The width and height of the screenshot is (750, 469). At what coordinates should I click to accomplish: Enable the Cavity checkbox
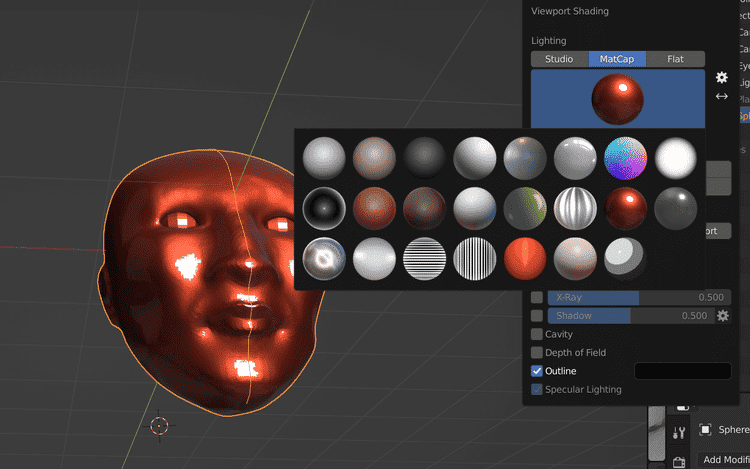coord(537,334)
